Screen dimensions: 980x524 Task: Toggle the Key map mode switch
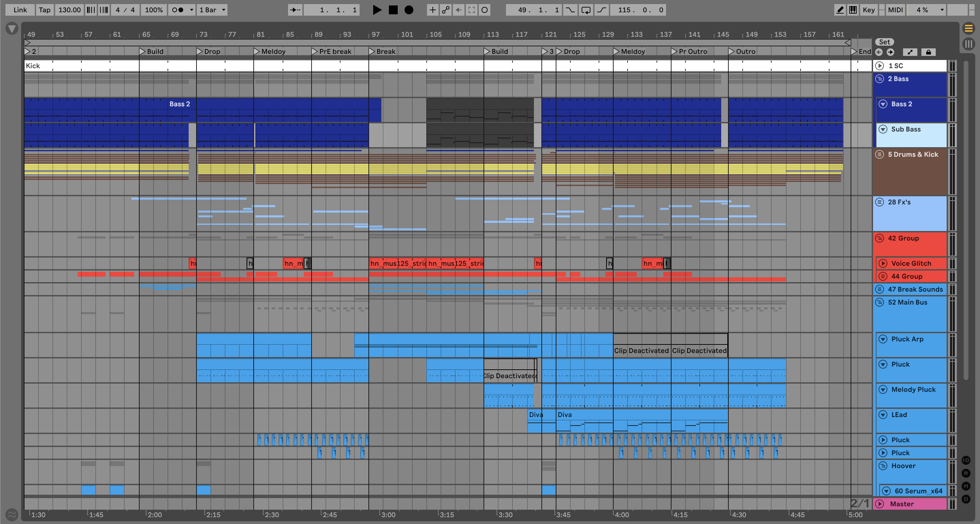pyautogui.click(x=869, y=10)
